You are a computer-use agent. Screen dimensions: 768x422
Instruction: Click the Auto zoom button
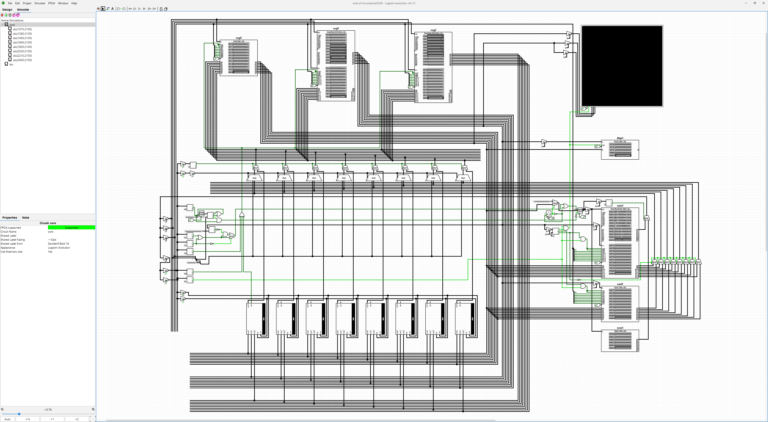pyautogui.click(x=8, y=419)
